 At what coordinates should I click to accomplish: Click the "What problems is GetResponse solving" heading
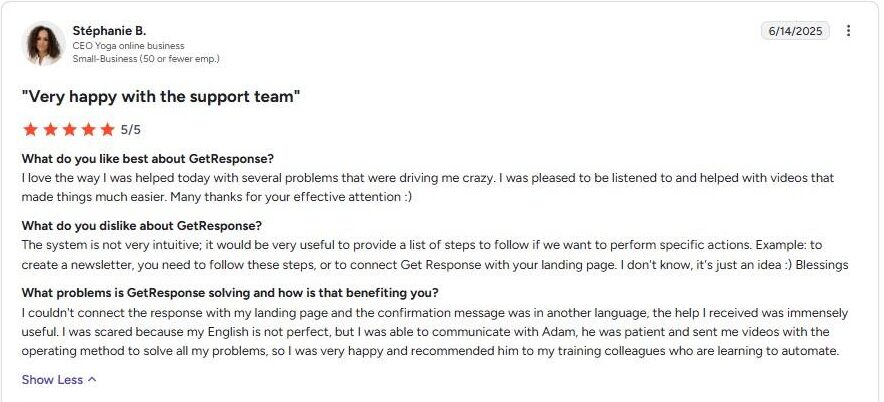[x=230, y=293]
